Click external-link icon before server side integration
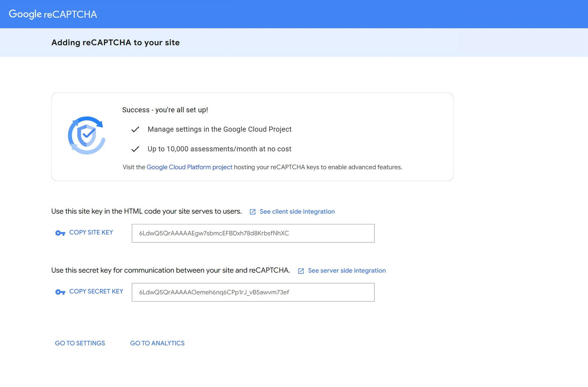This screenshot has height=387, width=588. pyautogui.click(x=301, y=271)
